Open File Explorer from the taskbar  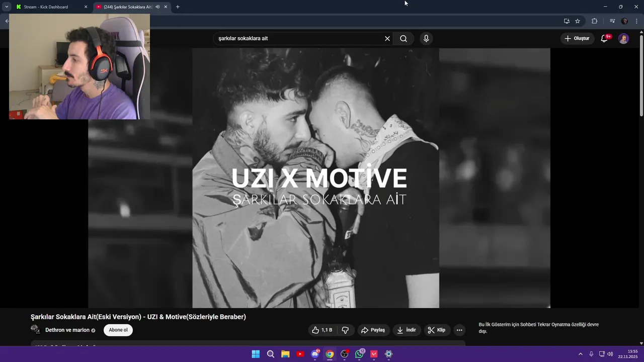point(285,354)
